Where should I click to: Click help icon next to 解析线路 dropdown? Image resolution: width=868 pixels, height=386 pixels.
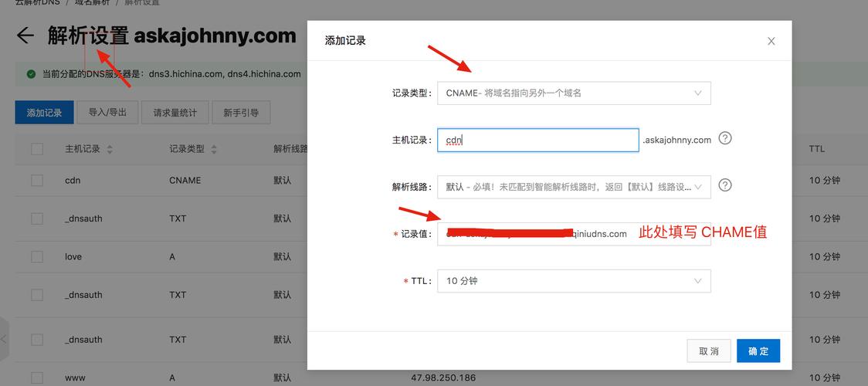(x=724, y=185)
